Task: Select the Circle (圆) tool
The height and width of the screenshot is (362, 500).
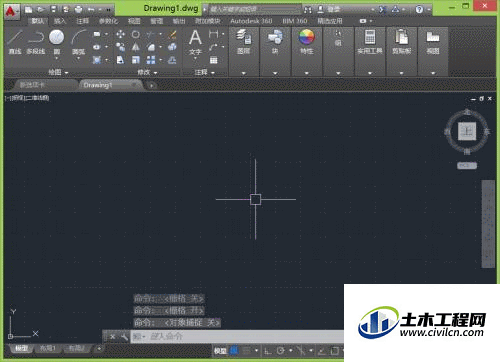Action: pyautogui.click(x=57, y=42)
